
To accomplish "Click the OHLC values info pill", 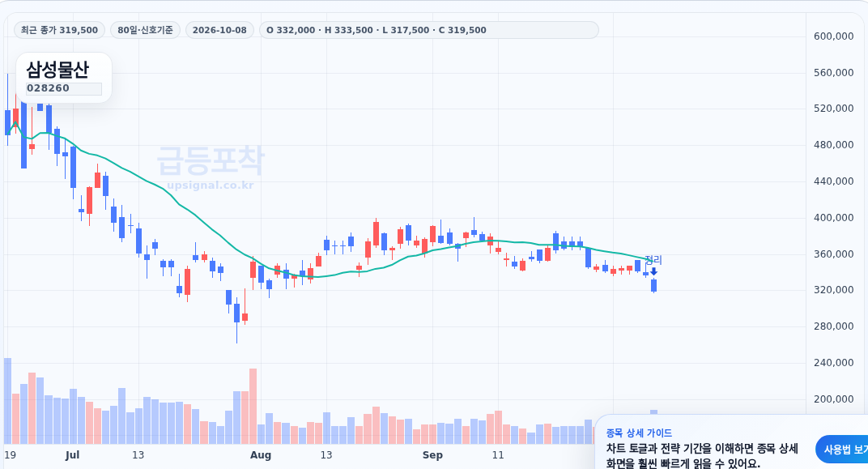I will 429,30.
